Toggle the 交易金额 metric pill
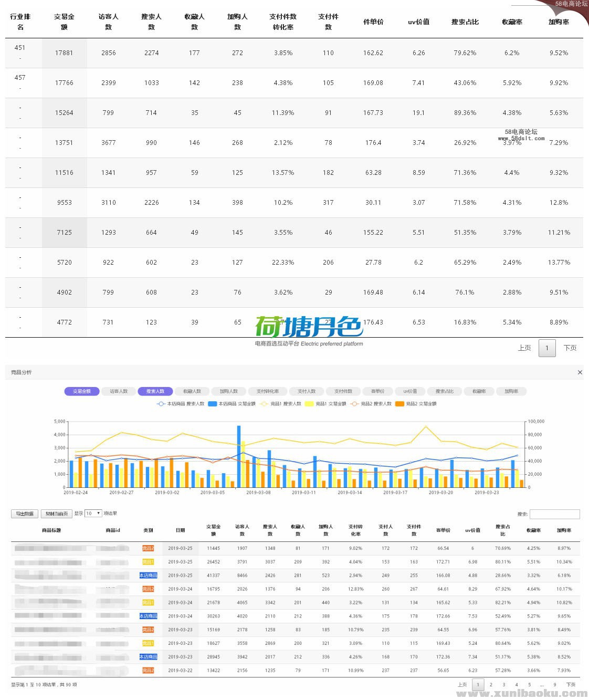Image resolution: width=589 pixels, height=700 pixels. pyautogui.click(x=82, y=391)
